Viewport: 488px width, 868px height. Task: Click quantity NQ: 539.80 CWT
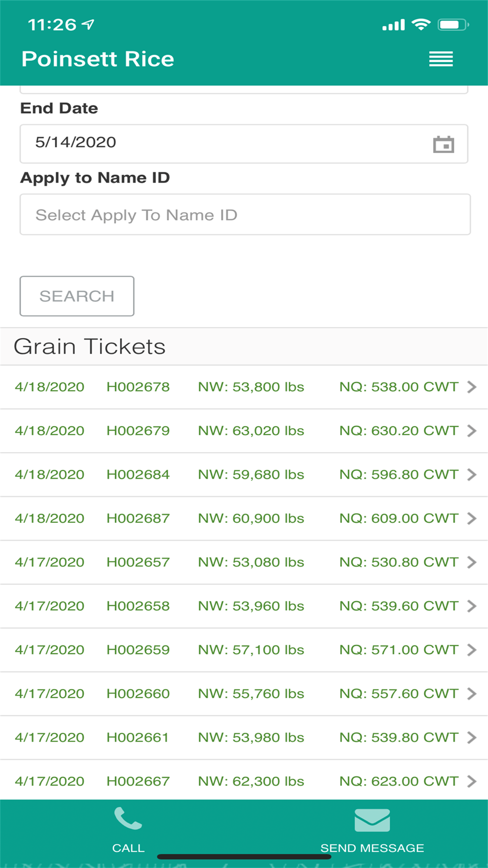pyautogui.click(x=399, y=738)
